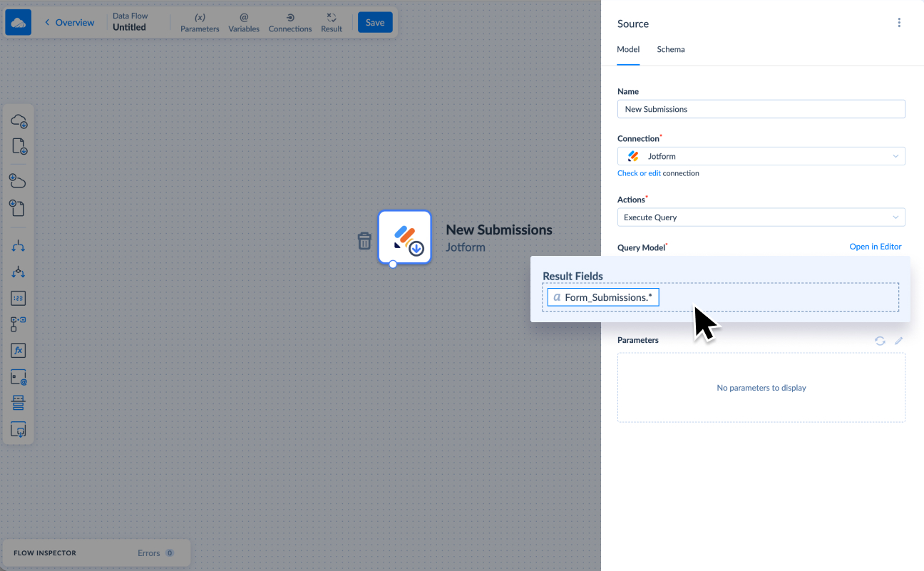Switch to the Model tab
This screenshot has height=571, width=924.
pos(628,49)
